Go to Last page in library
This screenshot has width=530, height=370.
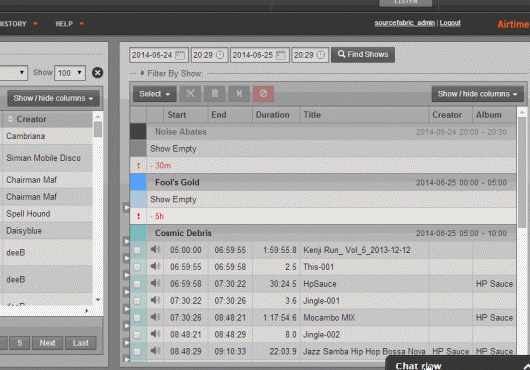click(81, 343)
